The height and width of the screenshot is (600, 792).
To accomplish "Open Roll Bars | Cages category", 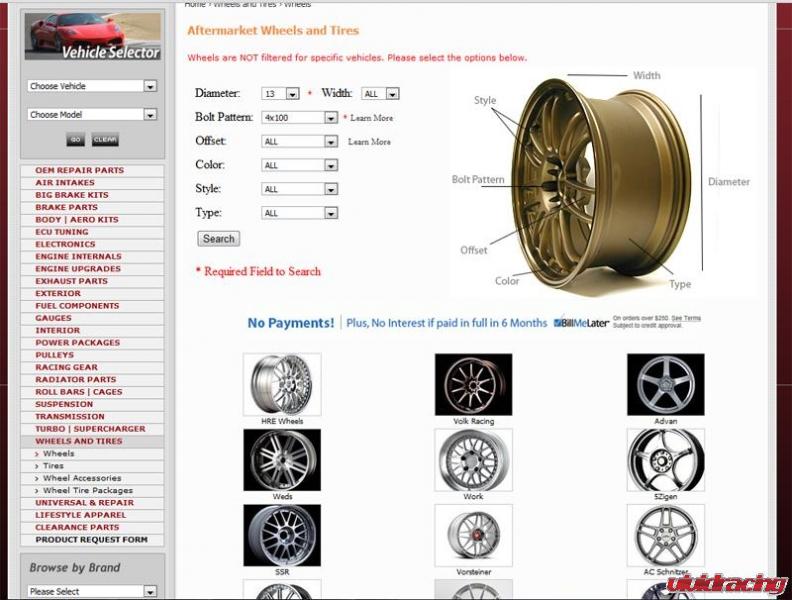I will click(x=92, y=392).
